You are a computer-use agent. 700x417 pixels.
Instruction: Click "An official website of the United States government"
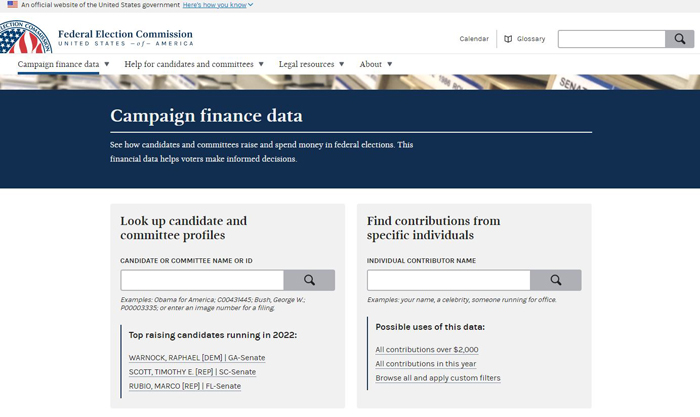click(100, 5)
